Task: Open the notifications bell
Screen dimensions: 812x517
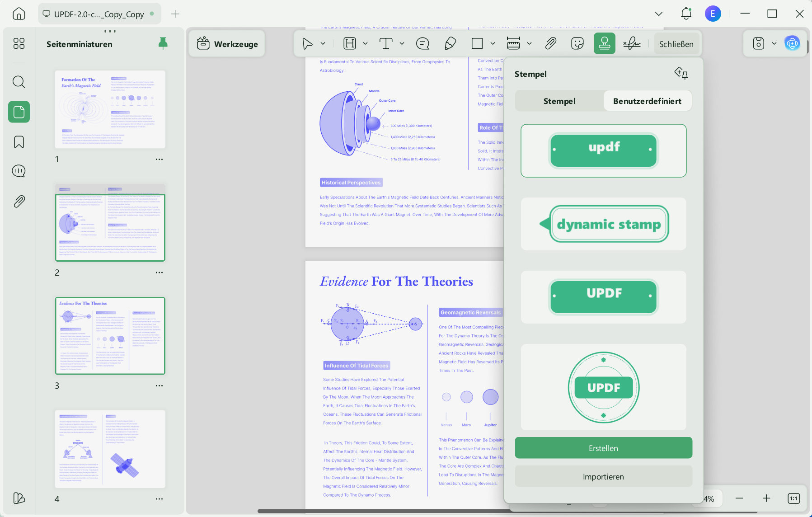Action: point(686,14)
